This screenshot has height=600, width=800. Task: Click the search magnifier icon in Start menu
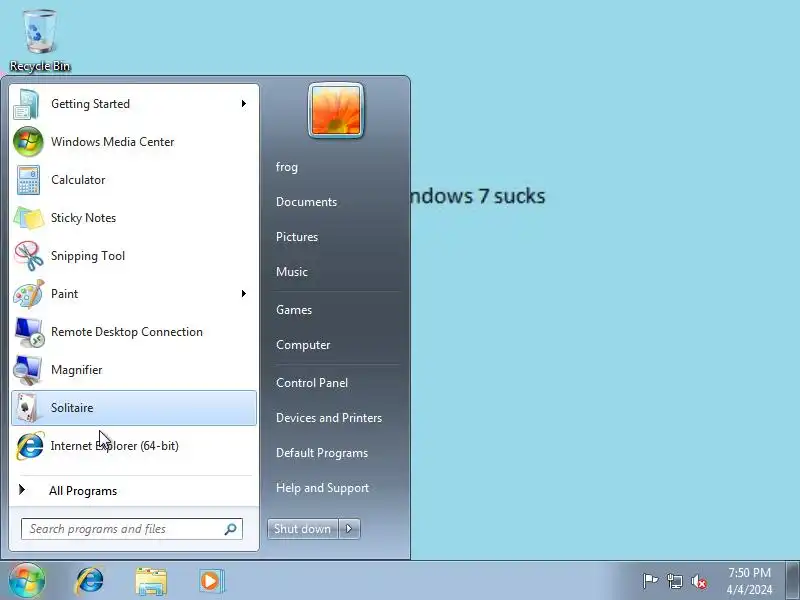[x=231, y=529]
